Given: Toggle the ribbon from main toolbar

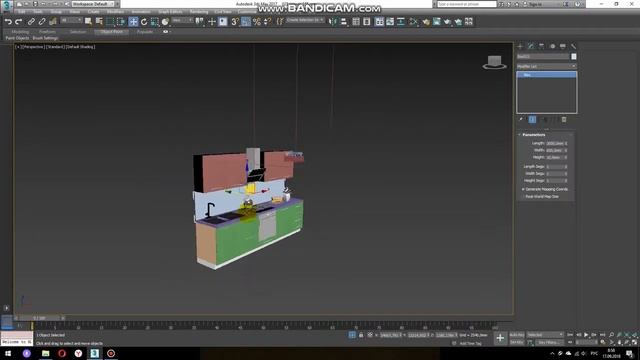Looking at the screenshot, I should coord(379,22).
